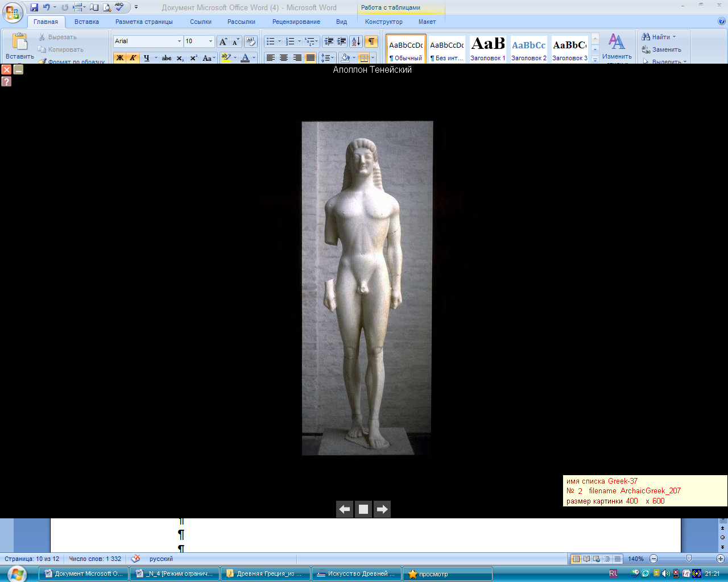The image size is (728, 582).
Task: Open the Arial font name dropdown
Action: pos(179,41)
